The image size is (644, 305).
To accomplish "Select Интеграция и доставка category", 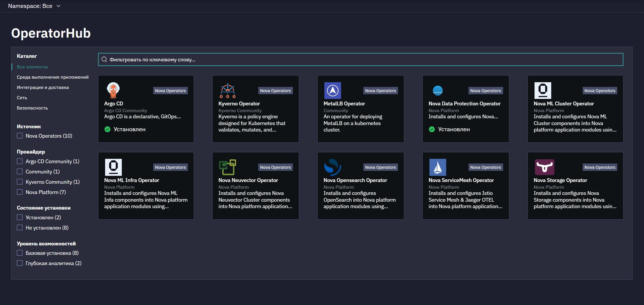I will tap(43, 87).
